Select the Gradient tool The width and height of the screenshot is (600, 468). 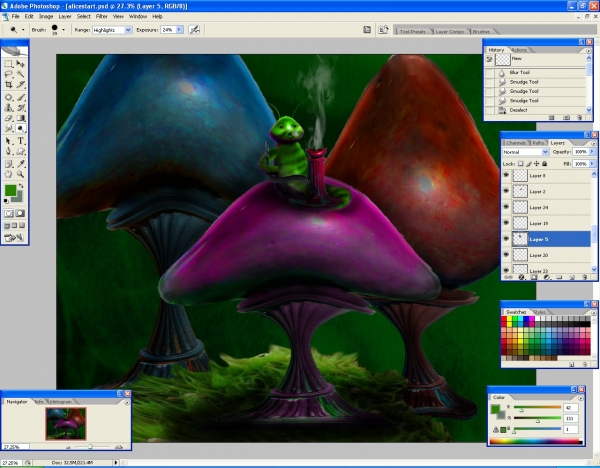pyautogui.click(x=21, y=118)
